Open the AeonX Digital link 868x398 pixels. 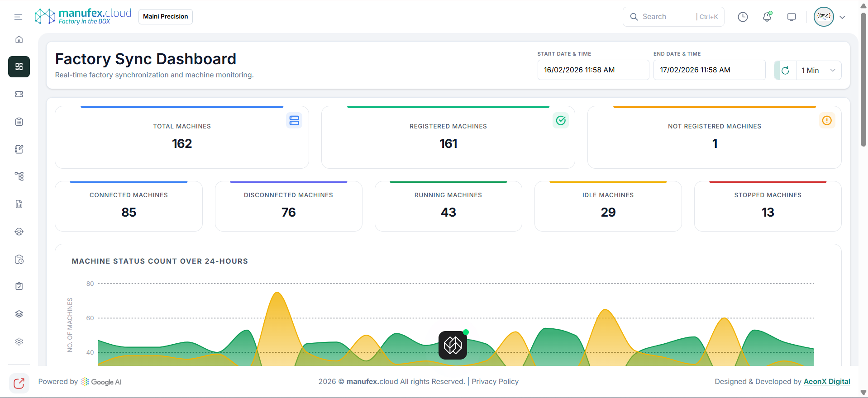827,381
